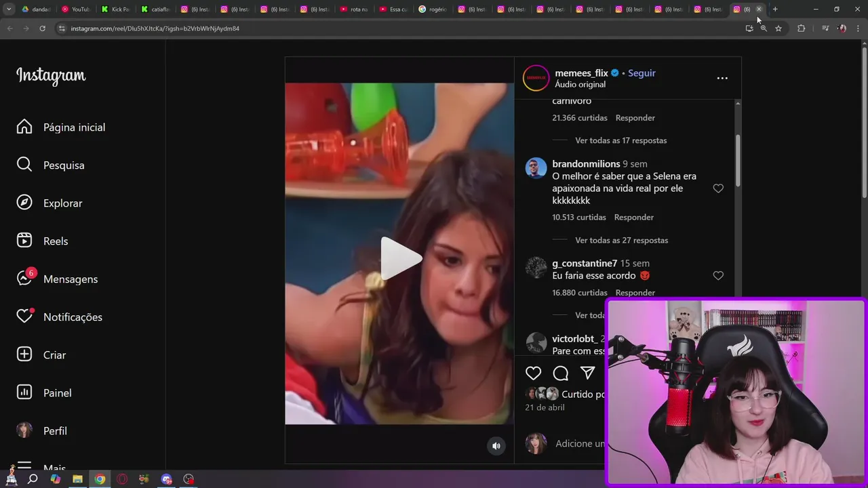Open the g_constantine7 username
Viewport: 868px width, 488px height.
[x=585, y=264]
